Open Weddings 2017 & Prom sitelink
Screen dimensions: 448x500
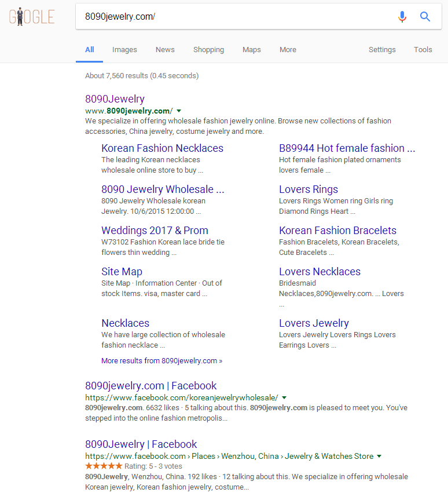point(155,231)
